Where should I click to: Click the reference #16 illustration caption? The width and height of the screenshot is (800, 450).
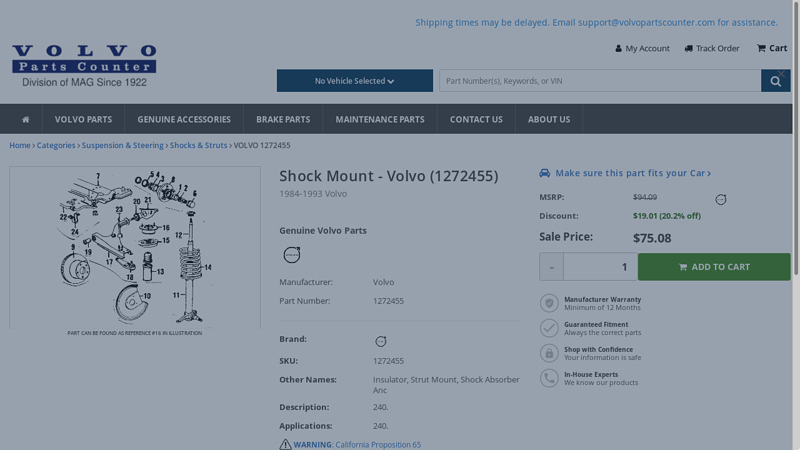click(x=135, y=333)
